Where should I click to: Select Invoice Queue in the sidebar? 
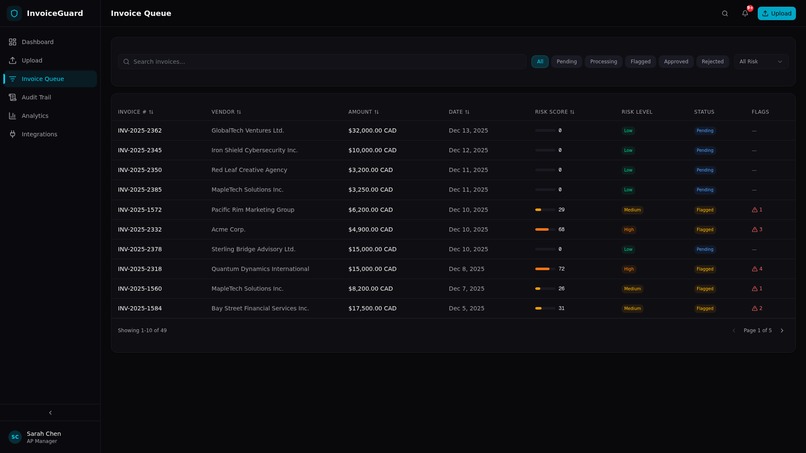50,79
